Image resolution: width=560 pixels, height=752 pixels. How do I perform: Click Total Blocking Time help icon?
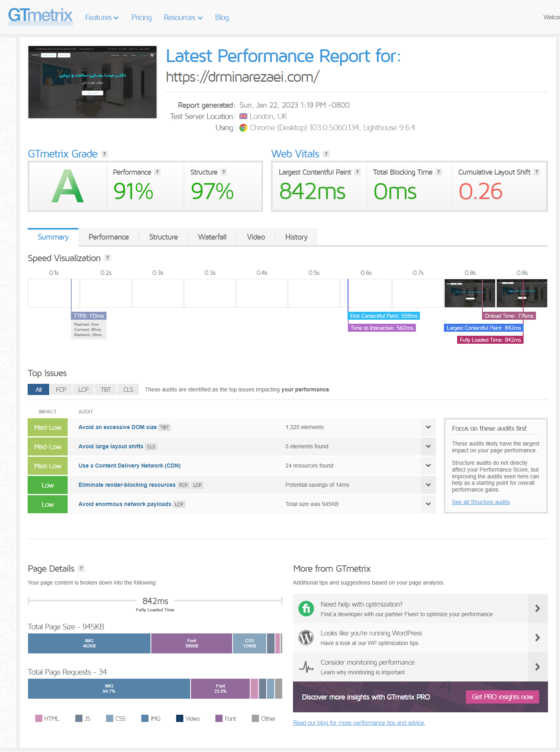(x=439, y=172)
